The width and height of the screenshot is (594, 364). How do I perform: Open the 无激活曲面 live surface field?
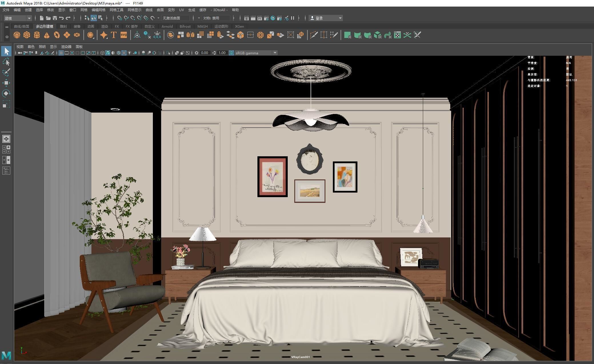point(175,18)
